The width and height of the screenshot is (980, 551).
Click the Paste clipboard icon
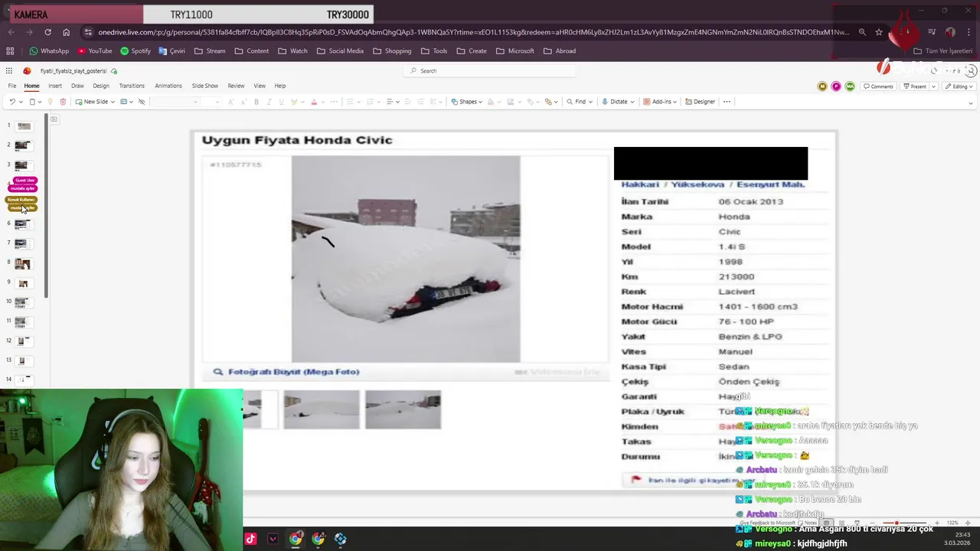pyautogui.click(x=32, y=102)
